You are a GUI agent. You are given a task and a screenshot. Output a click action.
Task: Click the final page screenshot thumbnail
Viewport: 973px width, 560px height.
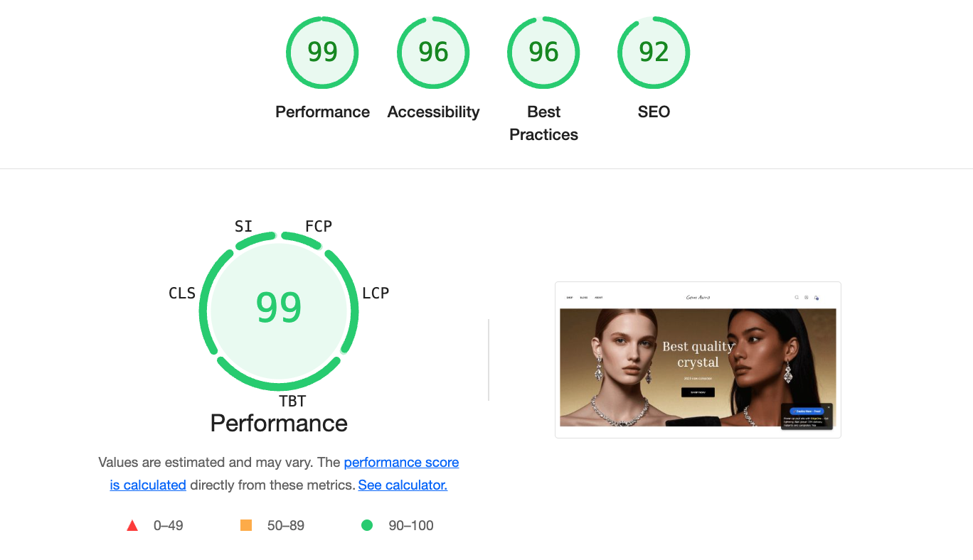point(698,360)
